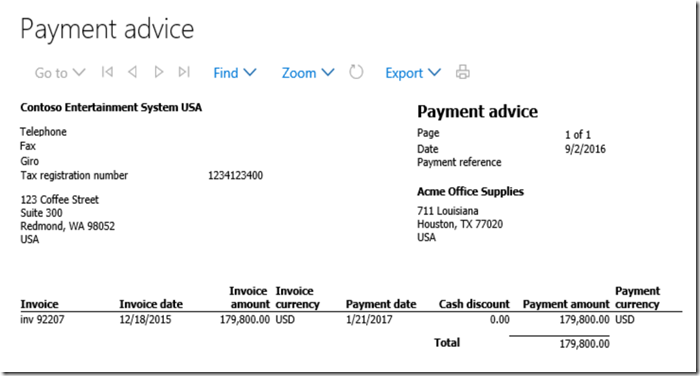This screenshot has width=700, height=376.
Task: Expand the Zoom dropdown menu
Action: (308, 73)
